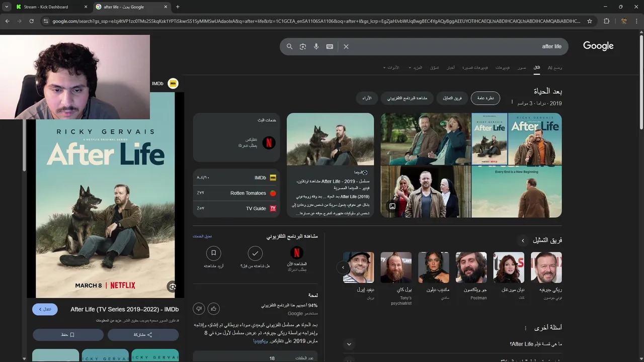Open three-dot menu next to other questions
This screenshot has width=644, height=362.
(x=525, y=328)
